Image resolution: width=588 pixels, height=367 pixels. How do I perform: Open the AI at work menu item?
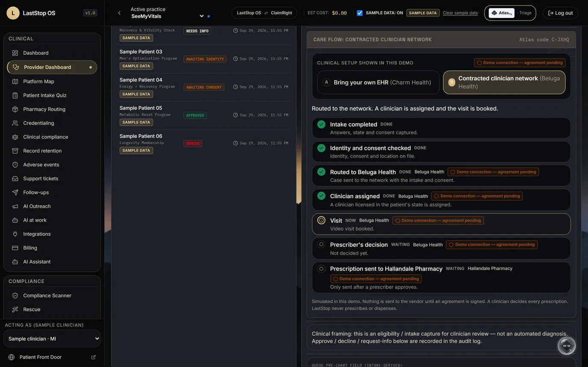tap(52, 220)
